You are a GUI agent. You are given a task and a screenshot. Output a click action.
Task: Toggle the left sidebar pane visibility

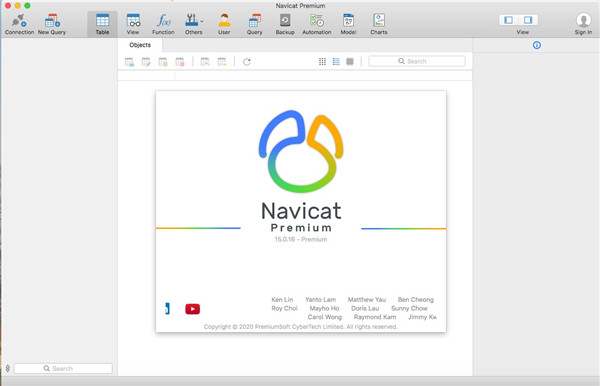coord(509,20)
